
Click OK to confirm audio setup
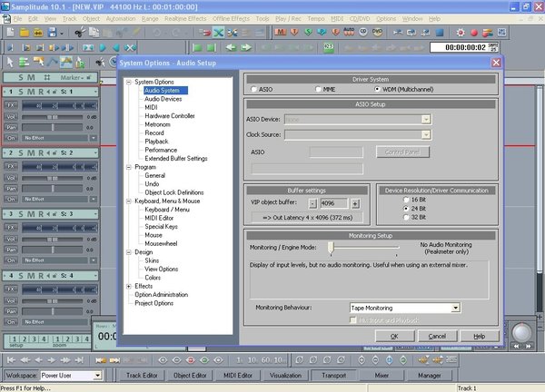click(x=393, y=336)
